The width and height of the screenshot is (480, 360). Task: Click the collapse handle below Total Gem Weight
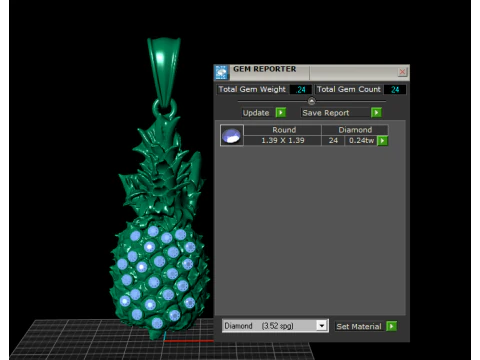click(311, 101)
